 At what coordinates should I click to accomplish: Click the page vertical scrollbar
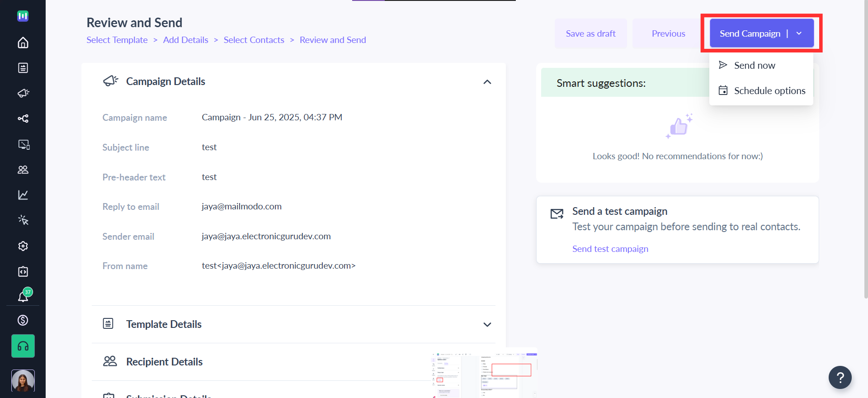(865, 149)
